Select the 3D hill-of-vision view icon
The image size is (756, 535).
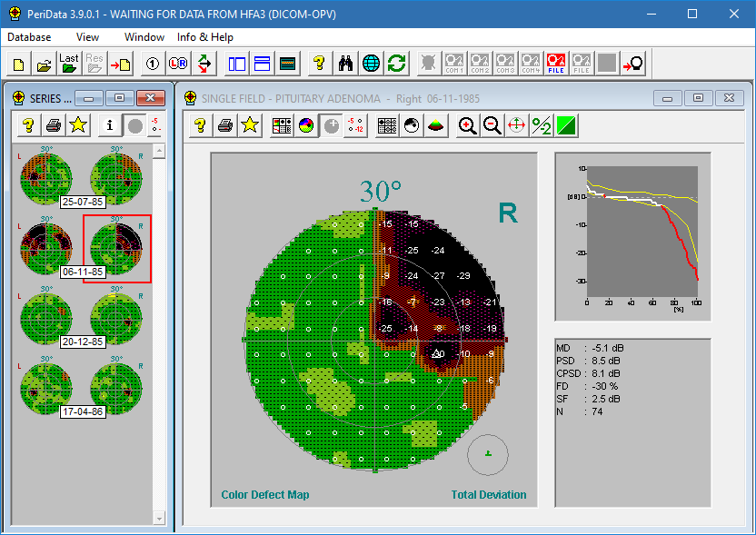click(x=436, y=126)
